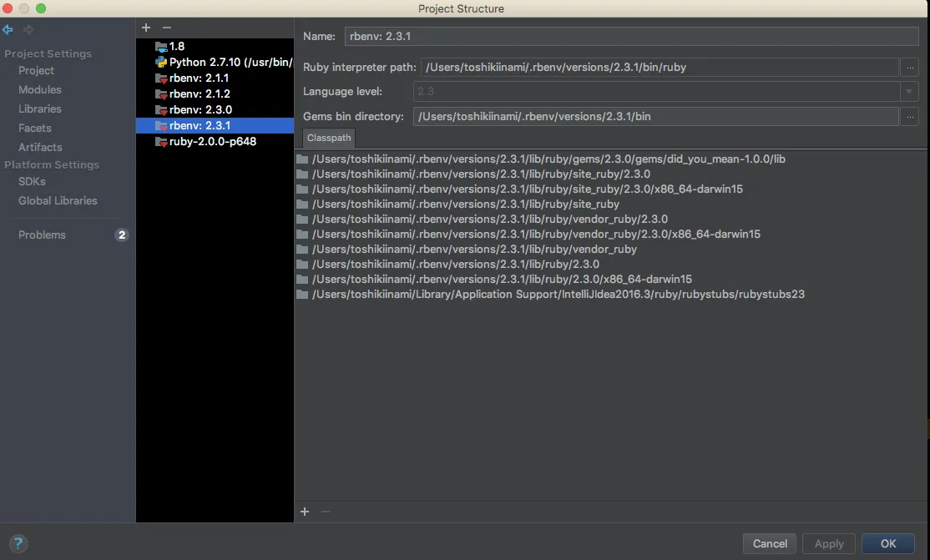The width and height of the screenshot is (930, 560).
Task: Select the Python 2.7.10 SDK entry
Action: tap(215, 63)
